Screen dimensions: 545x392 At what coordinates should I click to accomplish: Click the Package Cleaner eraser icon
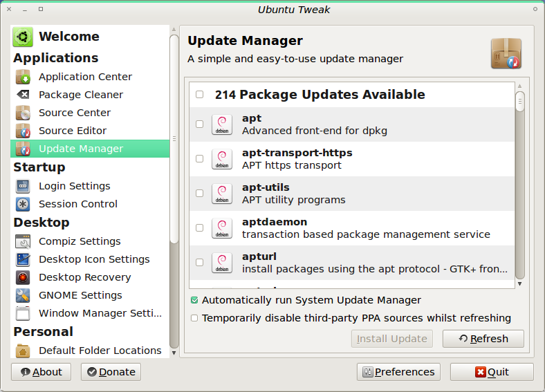point(23,95)
